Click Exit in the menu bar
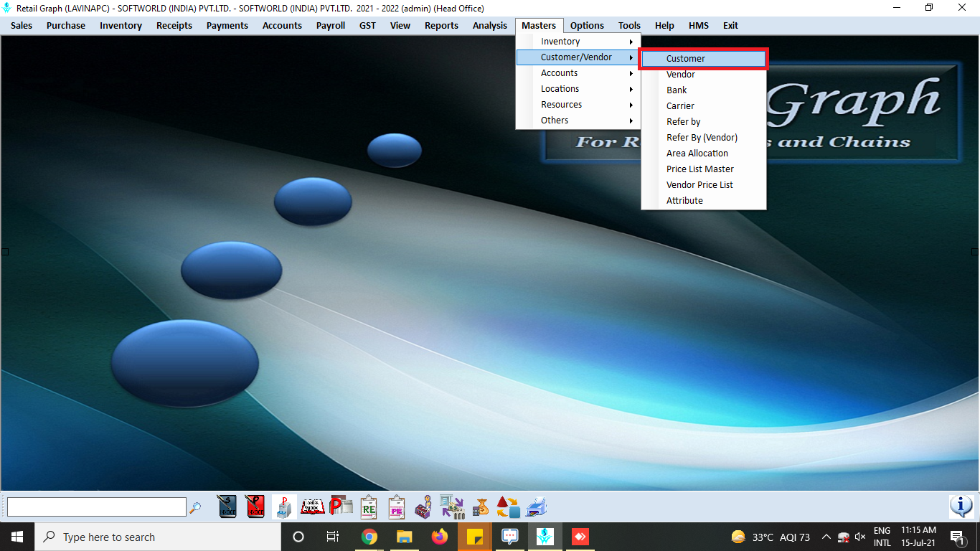The image size is (980, 551). pos(730,25)
